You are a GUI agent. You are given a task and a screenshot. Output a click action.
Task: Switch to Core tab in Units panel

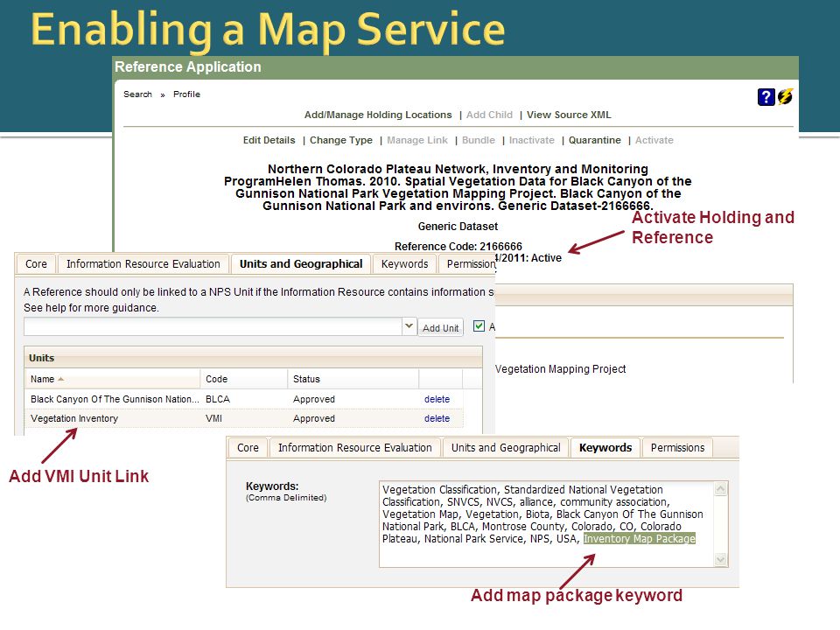(x=36, y=264)
